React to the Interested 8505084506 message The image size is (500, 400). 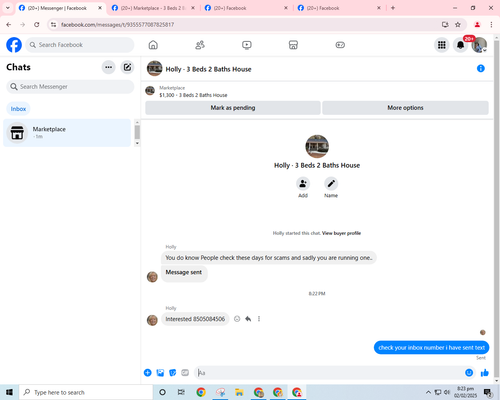237,319
